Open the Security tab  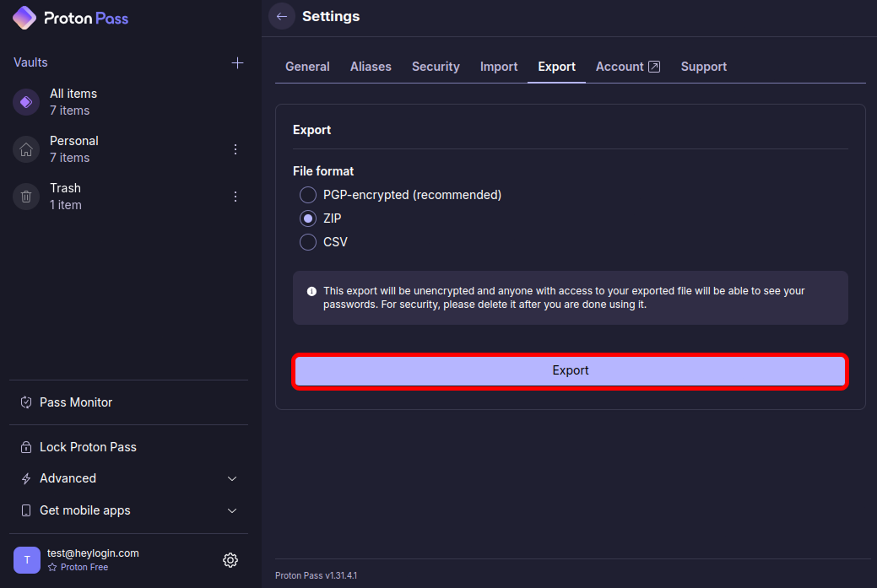tap(436, 67)
